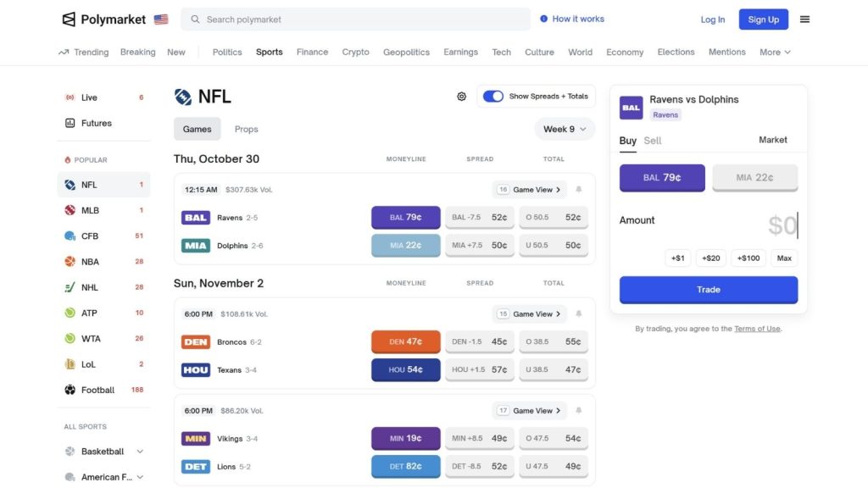Click the MLB baseball icon in the sidebar
This screenshot has width=868, height=488.
(x=70, y=210)
